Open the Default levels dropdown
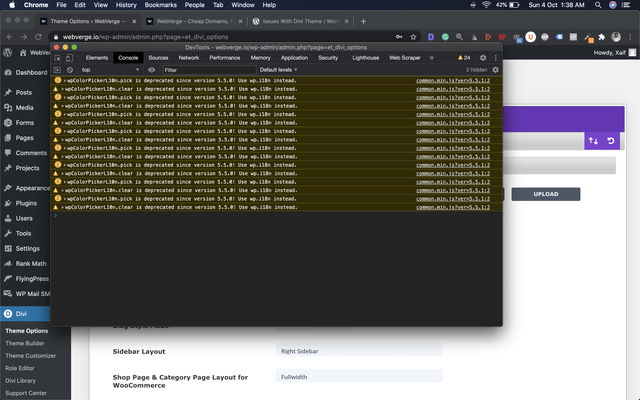 point(278,70)
